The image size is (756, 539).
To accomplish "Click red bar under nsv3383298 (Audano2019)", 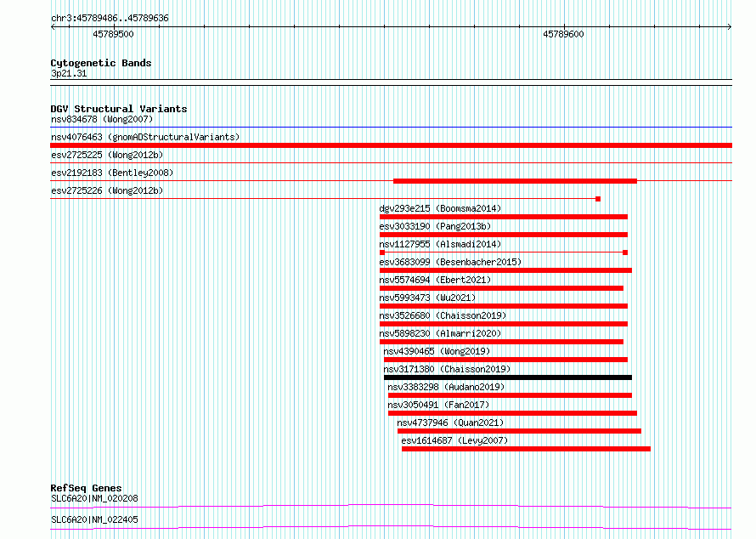I will 511,395.
